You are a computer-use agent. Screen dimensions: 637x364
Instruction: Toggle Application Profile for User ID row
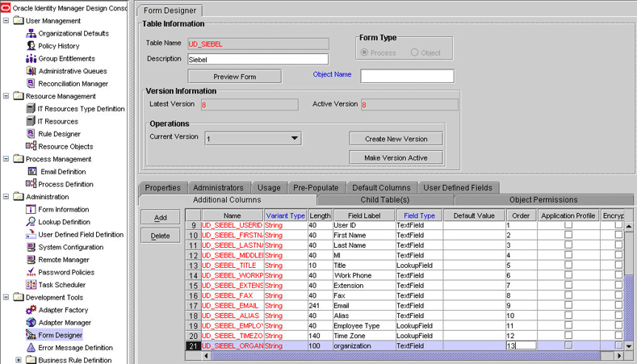568,224
